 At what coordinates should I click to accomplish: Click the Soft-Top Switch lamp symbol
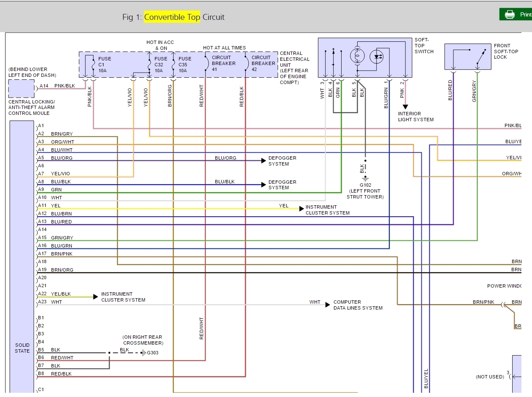click(x=357, y=56)
